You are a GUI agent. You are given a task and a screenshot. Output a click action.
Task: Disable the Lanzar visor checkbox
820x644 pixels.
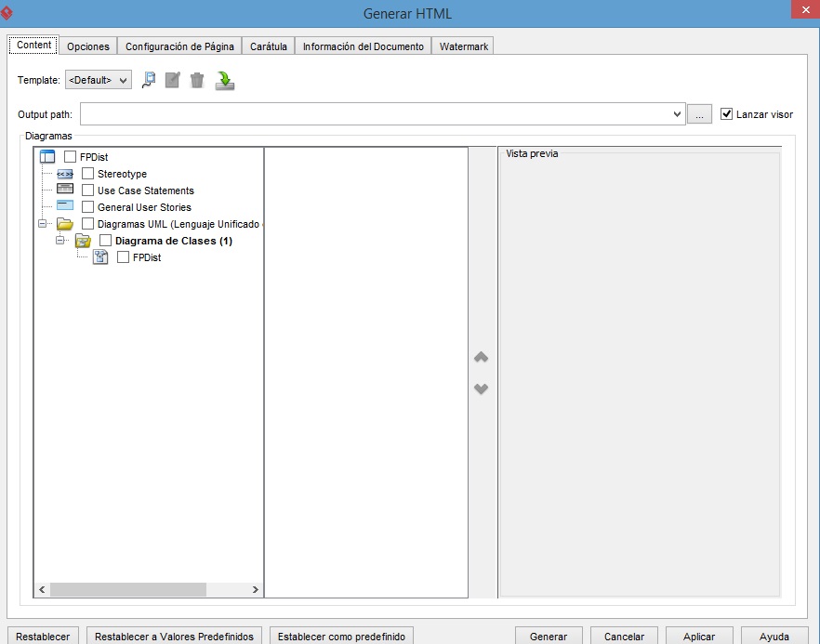pos(727,114)
